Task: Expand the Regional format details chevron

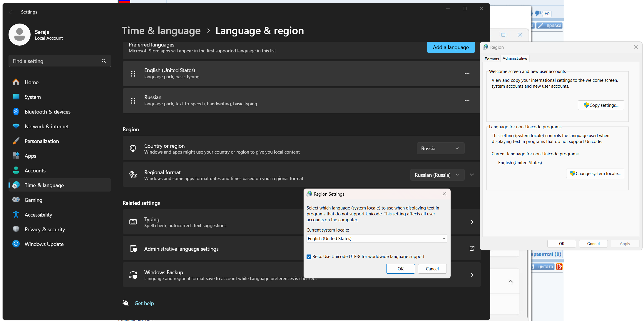Action: [472, 175]
